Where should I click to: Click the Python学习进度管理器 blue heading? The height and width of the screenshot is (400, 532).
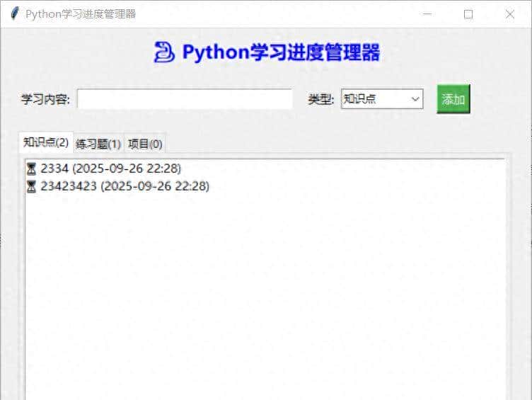click(281, 52)
